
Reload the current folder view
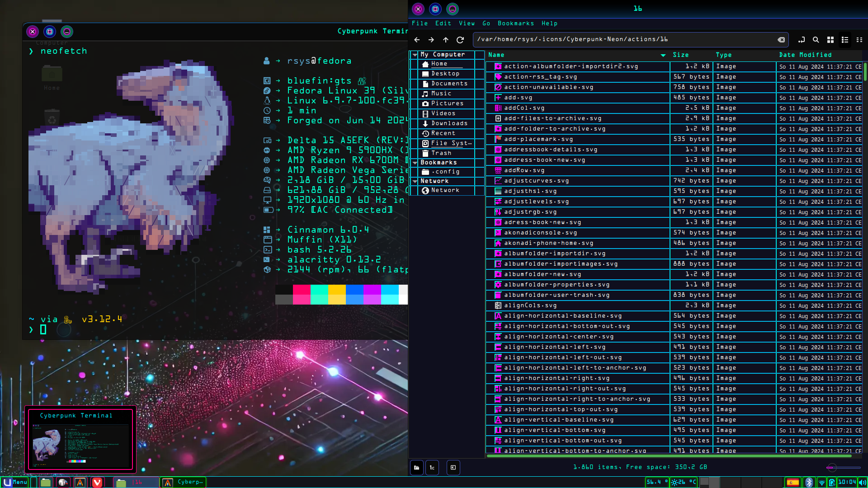(x=460, y=40)
